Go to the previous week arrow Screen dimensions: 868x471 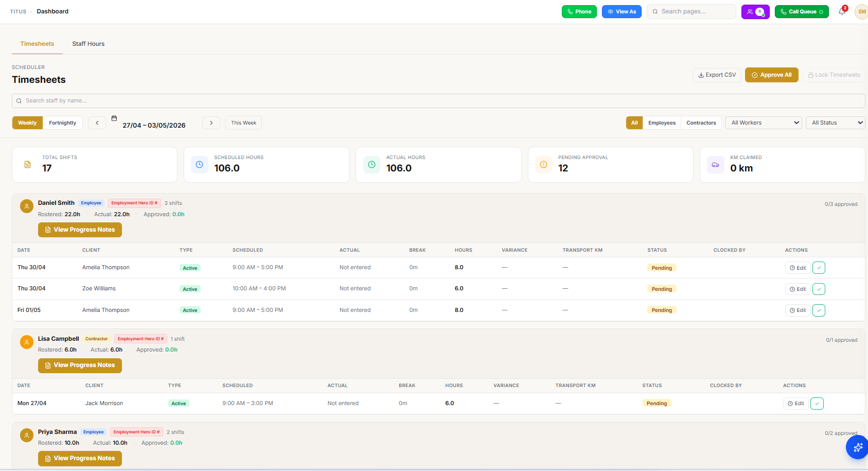point(97,123)
